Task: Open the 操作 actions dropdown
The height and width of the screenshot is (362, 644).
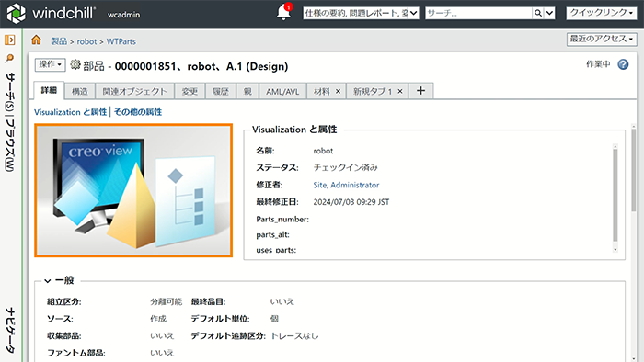Action: 50,64
